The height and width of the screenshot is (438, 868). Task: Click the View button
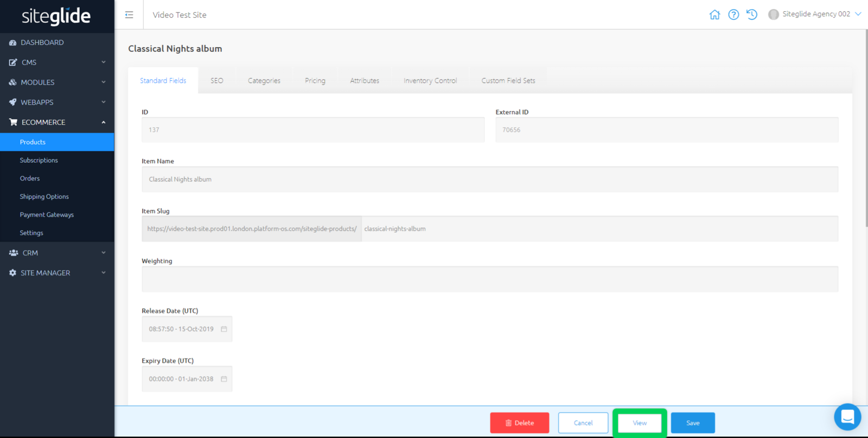pyautogui.click(x=640, y=423)
